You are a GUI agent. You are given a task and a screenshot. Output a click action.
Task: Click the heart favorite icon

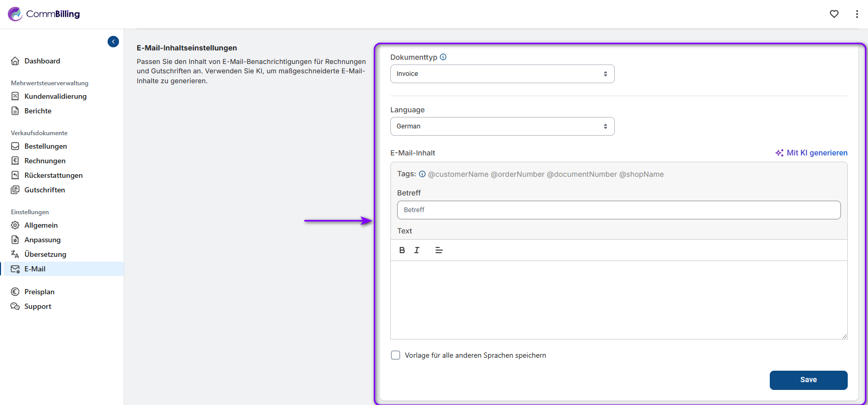[x=834, y=14]
